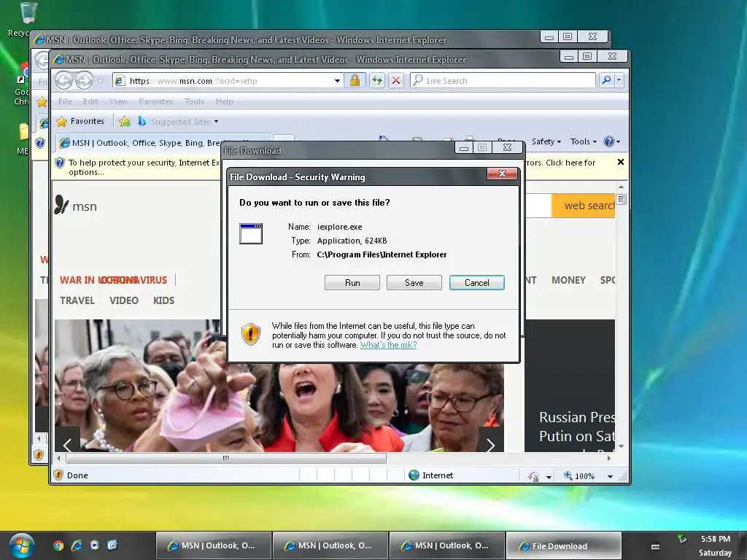Open the Recycle Bin desktop icon
This screenshot has width=747, height=560.
click(x=28, y=19)
